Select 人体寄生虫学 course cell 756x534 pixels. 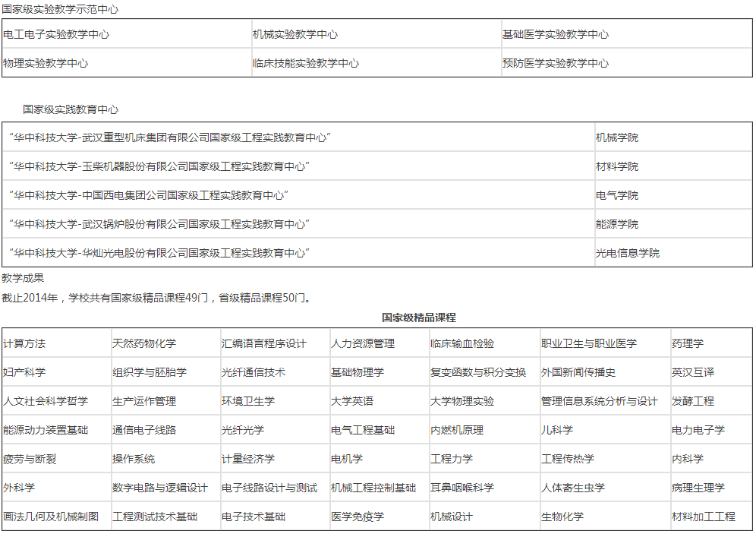pos(605,488)
